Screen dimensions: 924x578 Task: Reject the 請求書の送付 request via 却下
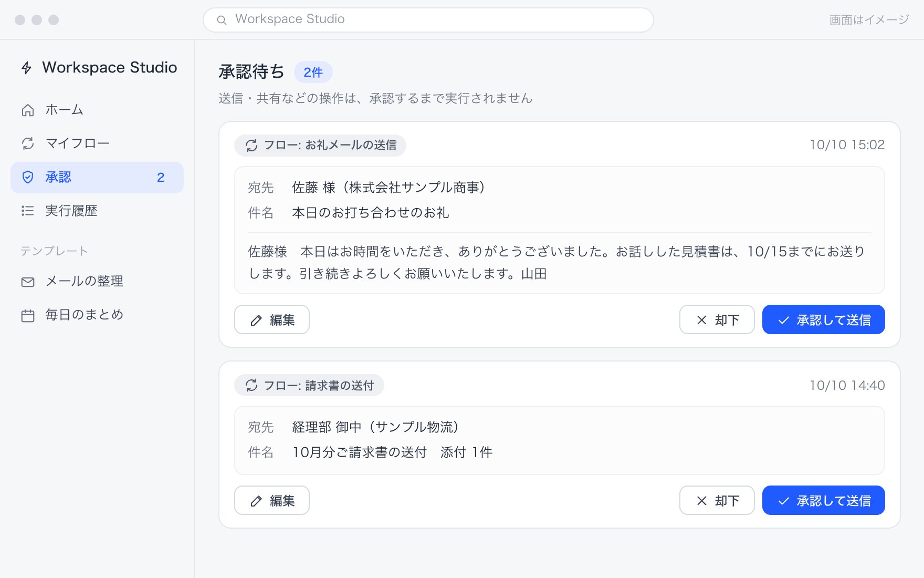[x=717, y=500]
